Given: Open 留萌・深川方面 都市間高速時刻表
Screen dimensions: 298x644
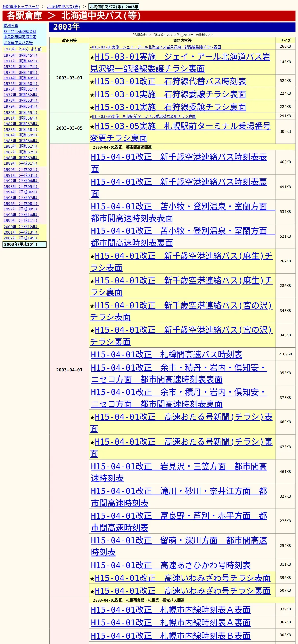Looking at the screenshot, I should click(179, 546).
